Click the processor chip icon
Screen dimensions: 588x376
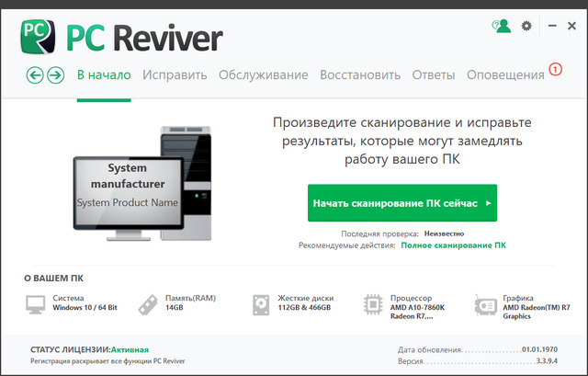[373, 304]
